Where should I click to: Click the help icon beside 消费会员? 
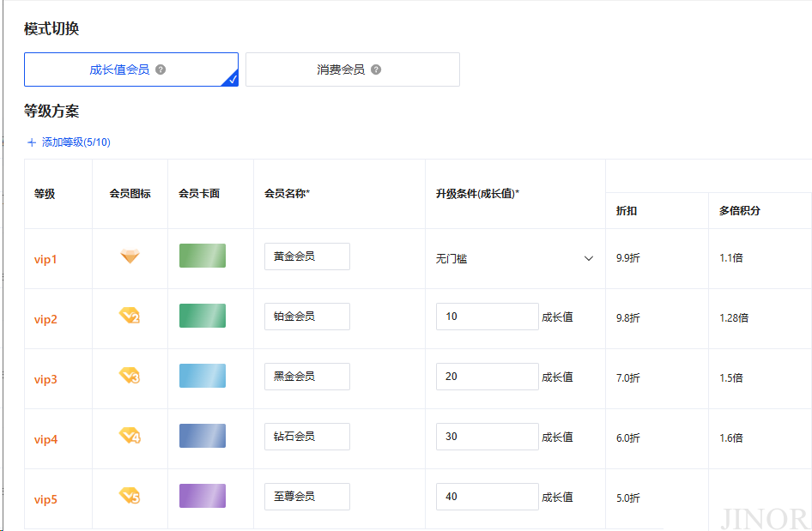click(x=376, y=69)
